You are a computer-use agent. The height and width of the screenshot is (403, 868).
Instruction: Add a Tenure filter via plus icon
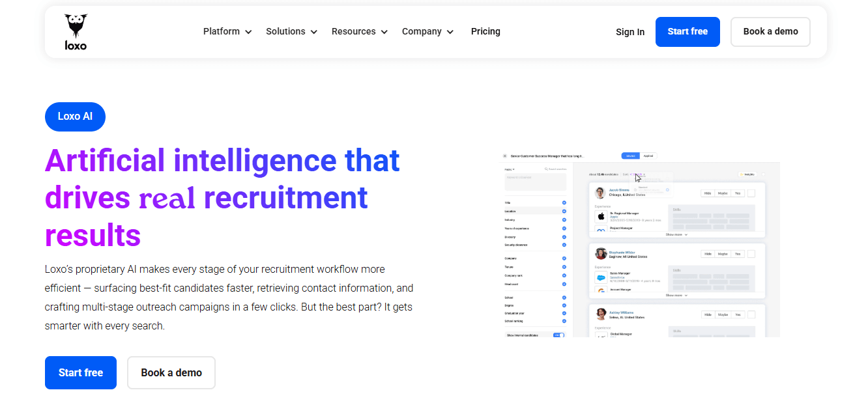point(564,266)
